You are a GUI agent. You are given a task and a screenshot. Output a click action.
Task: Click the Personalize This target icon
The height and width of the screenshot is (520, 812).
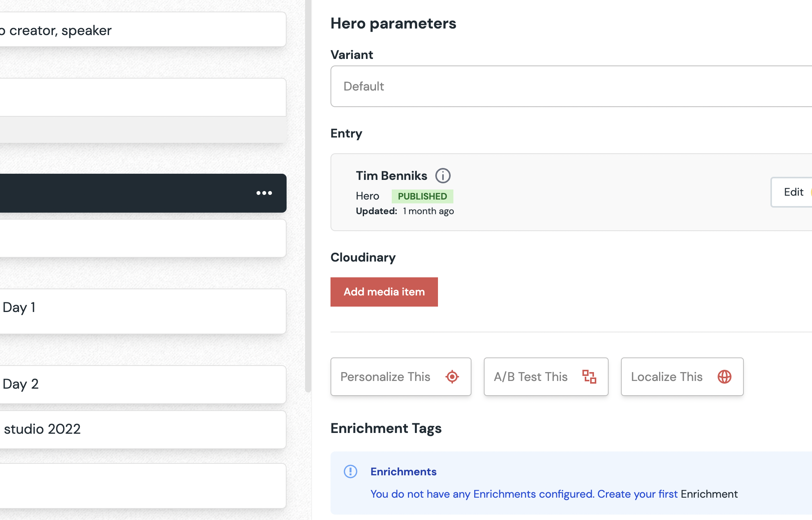pos(452,377)
